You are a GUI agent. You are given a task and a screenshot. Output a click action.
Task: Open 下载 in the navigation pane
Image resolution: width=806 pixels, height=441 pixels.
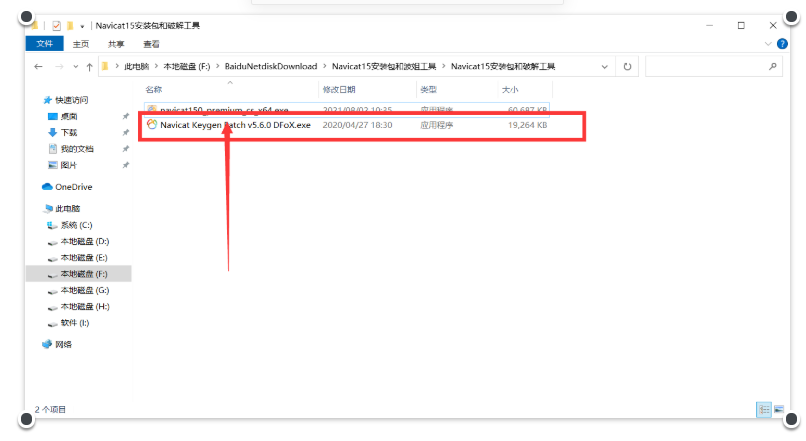(69, 133)
